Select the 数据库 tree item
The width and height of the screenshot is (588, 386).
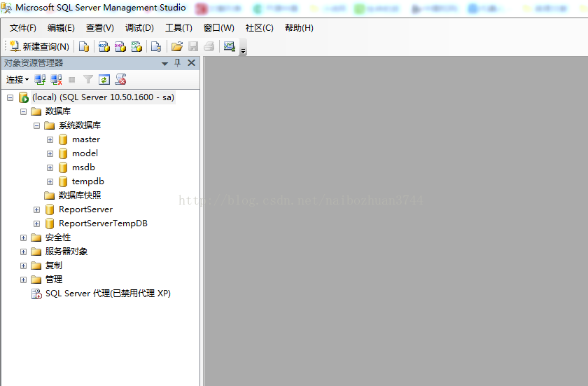click(58, 111)
